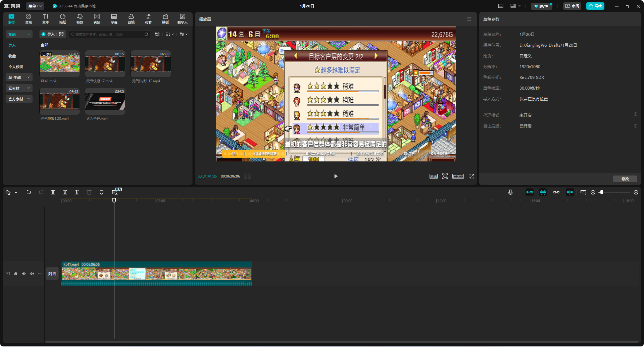Screen dimensions: 644x347
Task: Click the undo arrow in timeline toolbar
Action: [29, 192]
